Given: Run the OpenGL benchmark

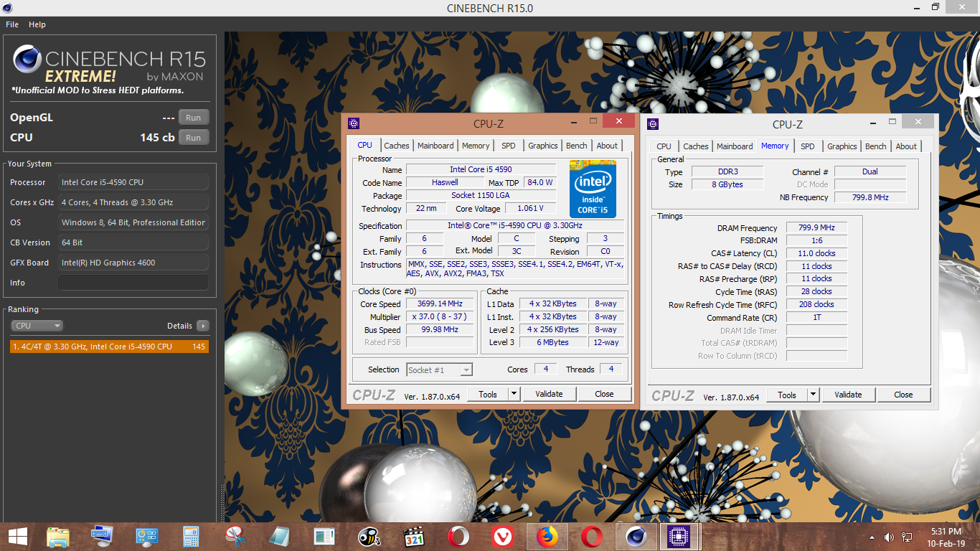Looking at the screenshot, I should point(194,118).
